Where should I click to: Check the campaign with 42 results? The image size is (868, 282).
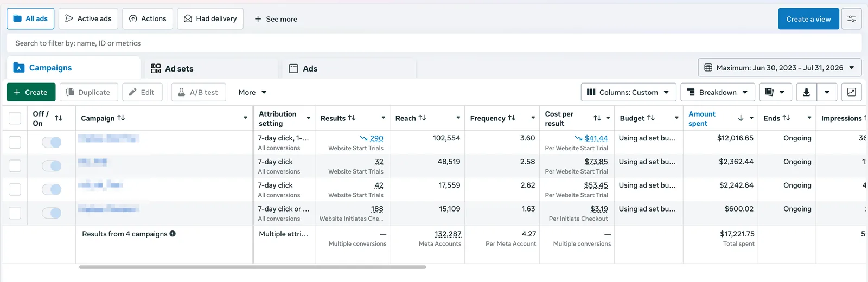click(15, 189)
